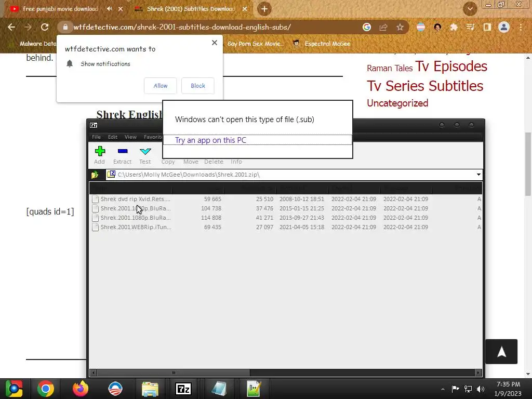Open the Tv Series Subtitles category link
This screenshot has height=399, width=532.
coord(425,86)
